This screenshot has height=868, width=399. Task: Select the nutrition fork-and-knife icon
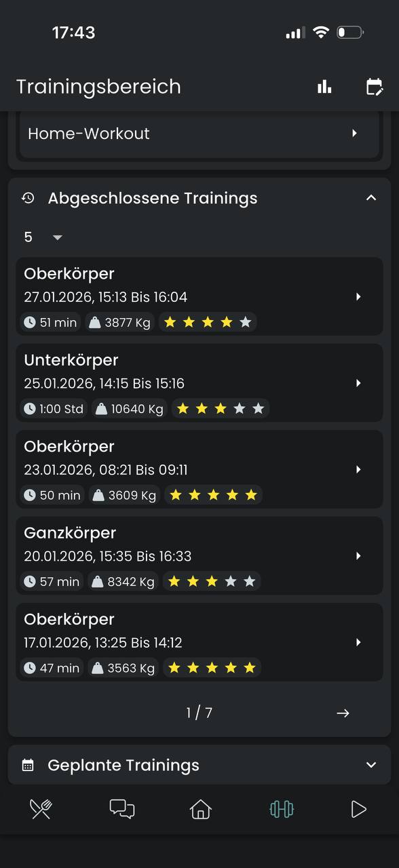pyautogui.click(x=40, y=809)
